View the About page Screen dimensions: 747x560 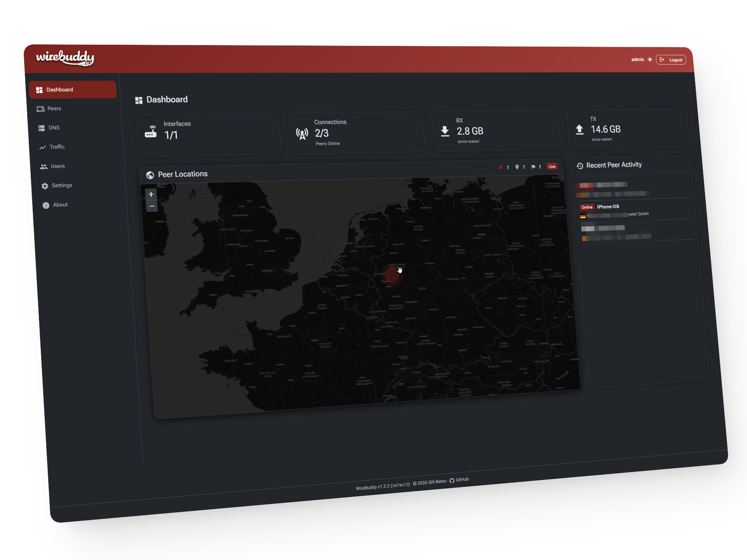point(60,205)
